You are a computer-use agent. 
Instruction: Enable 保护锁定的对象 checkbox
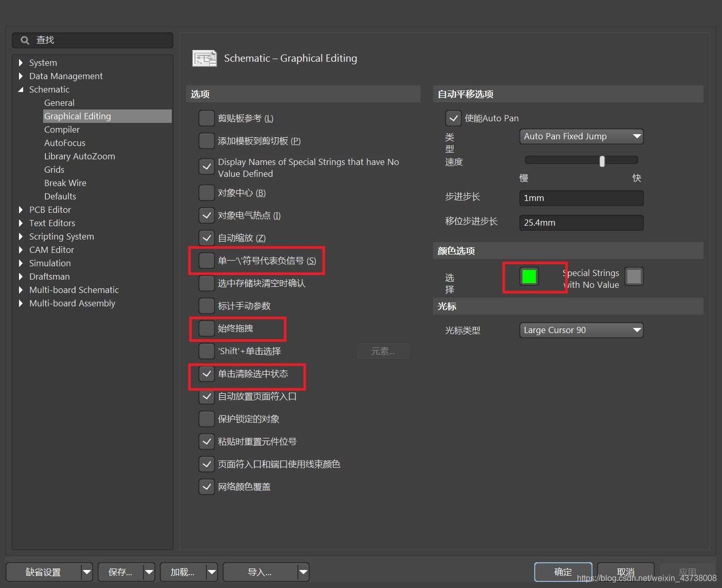tap(206, 419)
